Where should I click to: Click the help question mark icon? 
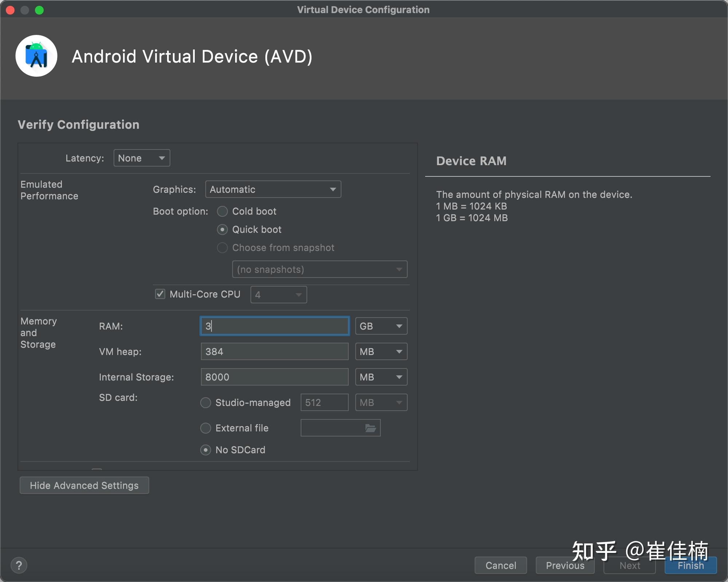pyautogui.click(x=19, y=565)
